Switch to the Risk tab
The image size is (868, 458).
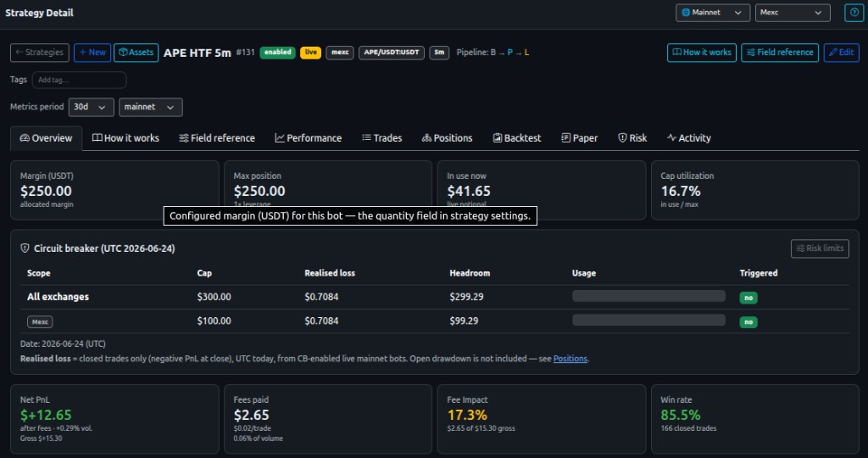pyautogui.click(x=632, y=138)
